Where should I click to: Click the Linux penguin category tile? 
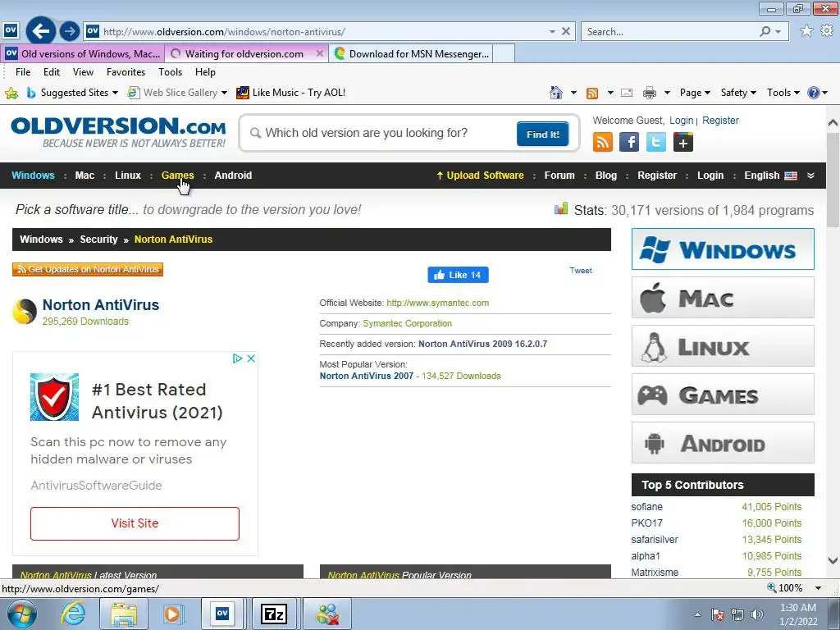(x=723, y=346)
